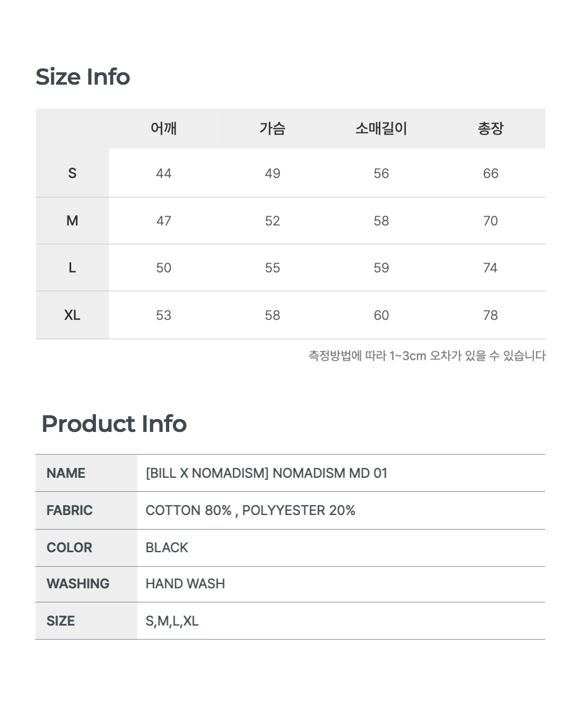Select chest value 52 for size M
This screenshot has width=582, height=728.
[273, 221]
